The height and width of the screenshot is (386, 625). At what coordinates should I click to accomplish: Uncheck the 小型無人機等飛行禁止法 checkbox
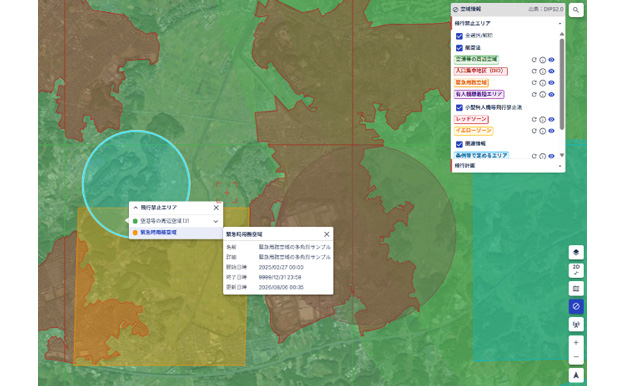[x=459, y=108]
